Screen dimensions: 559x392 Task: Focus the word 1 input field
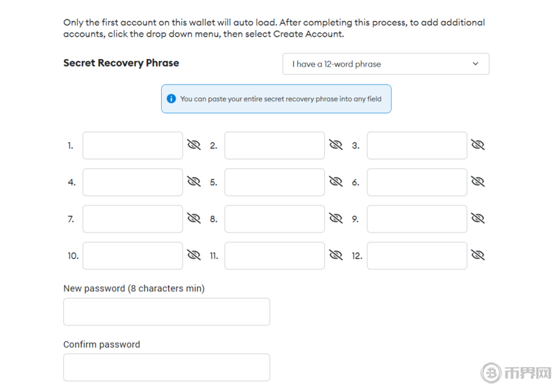133,146
